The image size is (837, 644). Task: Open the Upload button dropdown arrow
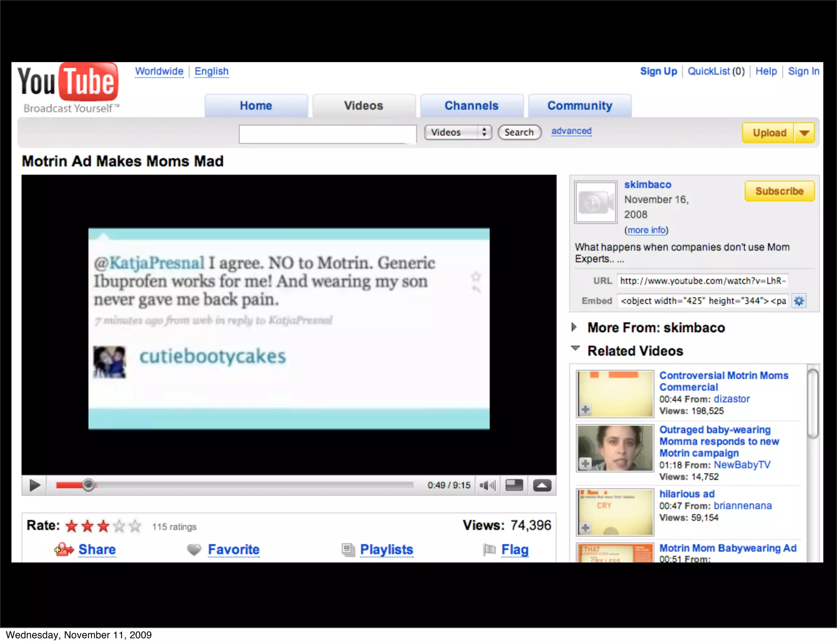click(804, 133)
